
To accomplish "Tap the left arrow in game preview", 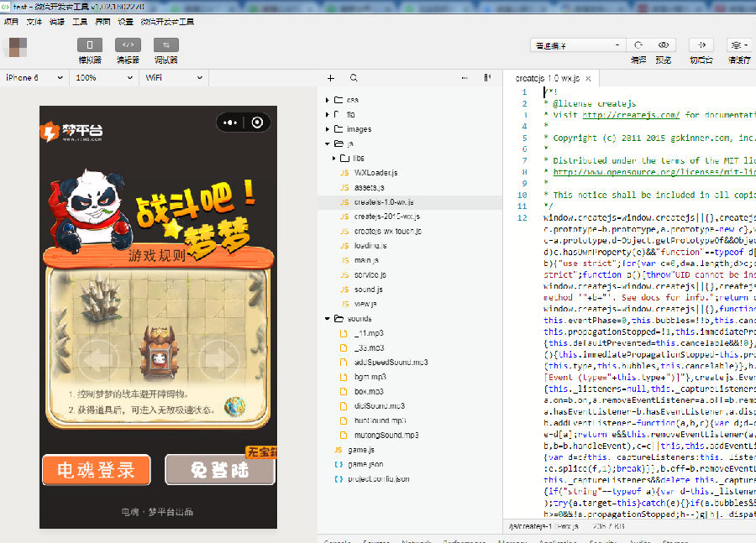I will tap(98, 359).
